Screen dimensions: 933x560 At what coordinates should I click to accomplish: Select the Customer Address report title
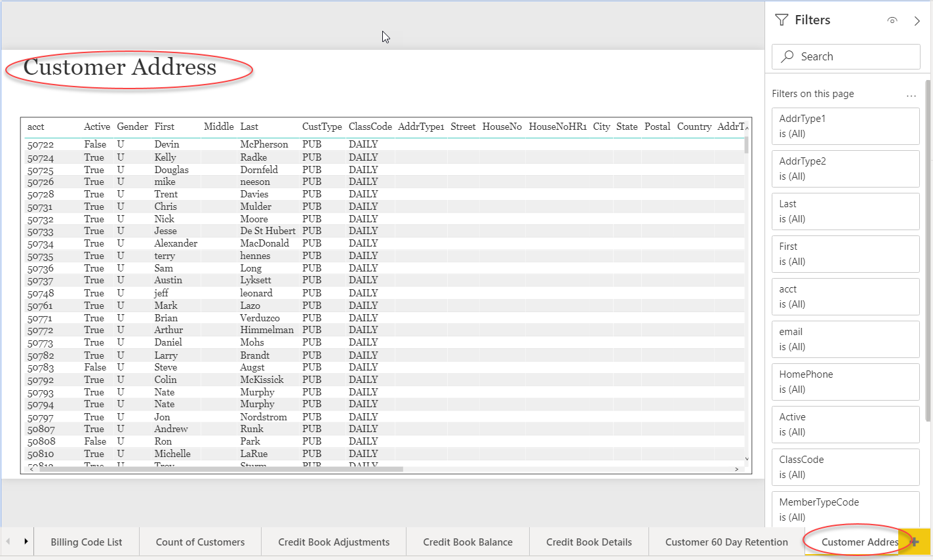[120, 67]
